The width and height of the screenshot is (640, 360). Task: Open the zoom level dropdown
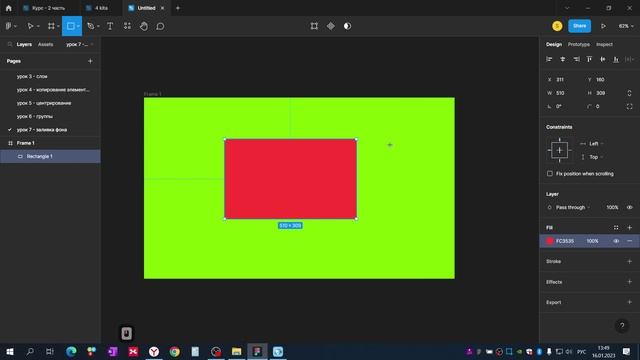626,26
